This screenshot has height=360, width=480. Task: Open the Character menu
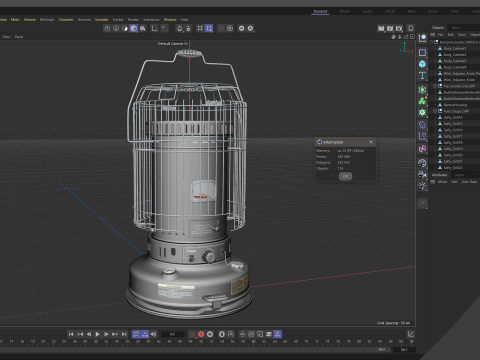tap(66, 20)
